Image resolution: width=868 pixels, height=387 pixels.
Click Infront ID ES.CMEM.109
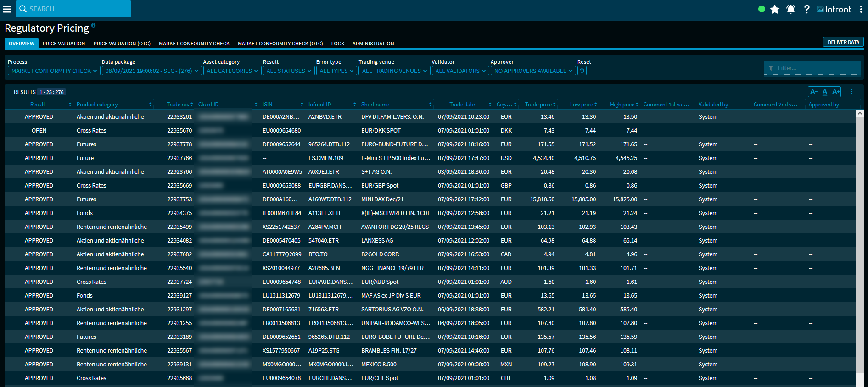tap(326, 158)
